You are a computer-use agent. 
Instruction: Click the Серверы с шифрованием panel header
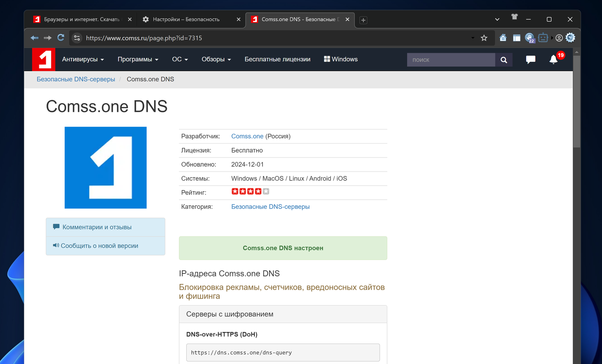(x=283, y=314)
